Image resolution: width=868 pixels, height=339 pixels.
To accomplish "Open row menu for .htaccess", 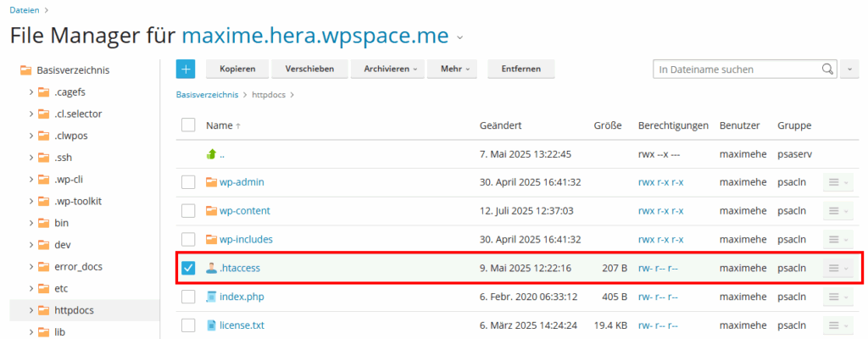I will (x=837, y=268).
